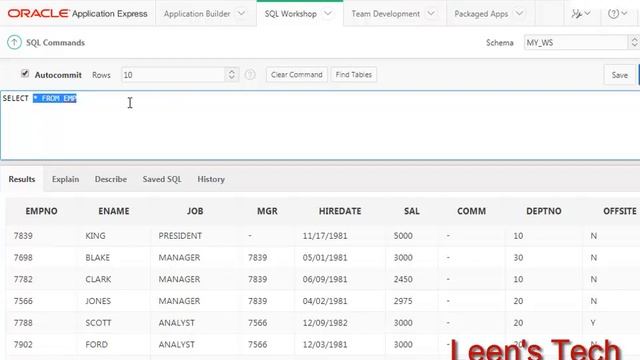640x360 pixels.
Task: Click the OFFSITE column header
Action: coord(620,211)
